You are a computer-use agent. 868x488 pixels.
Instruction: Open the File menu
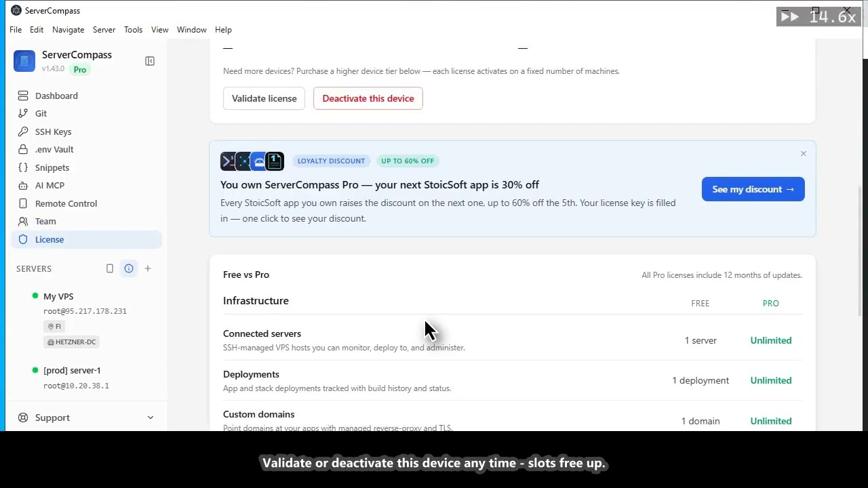coord(16,30)
